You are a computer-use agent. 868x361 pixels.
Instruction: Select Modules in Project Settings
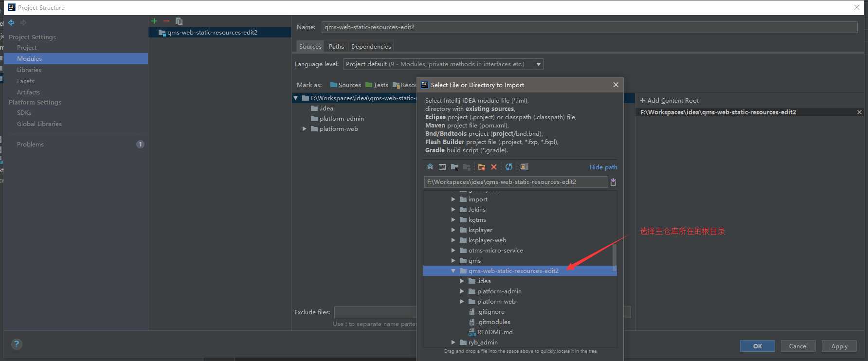[x=76, y=58]
